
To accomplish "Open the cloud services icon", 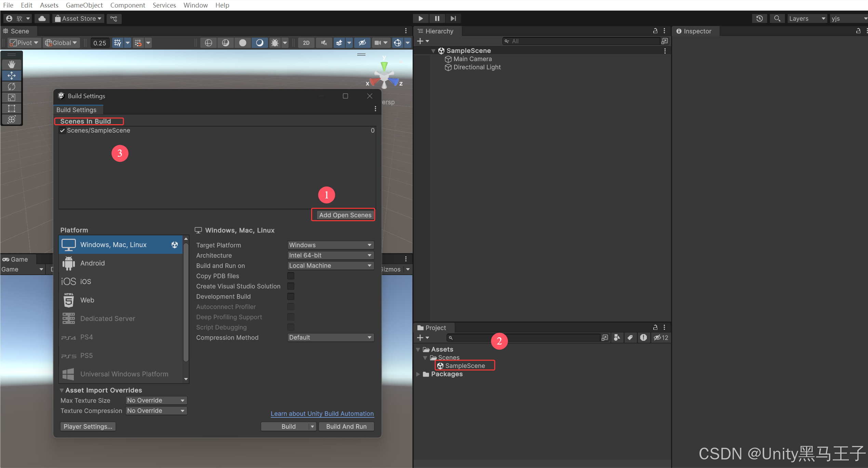I will [42, 18].
